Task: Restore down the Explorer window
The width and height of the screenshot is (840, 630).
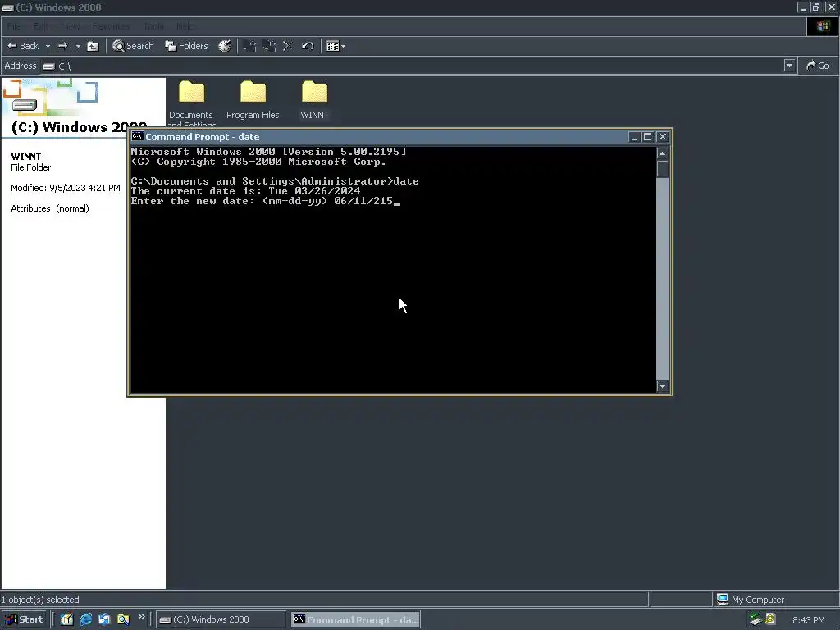Action: 816,7
